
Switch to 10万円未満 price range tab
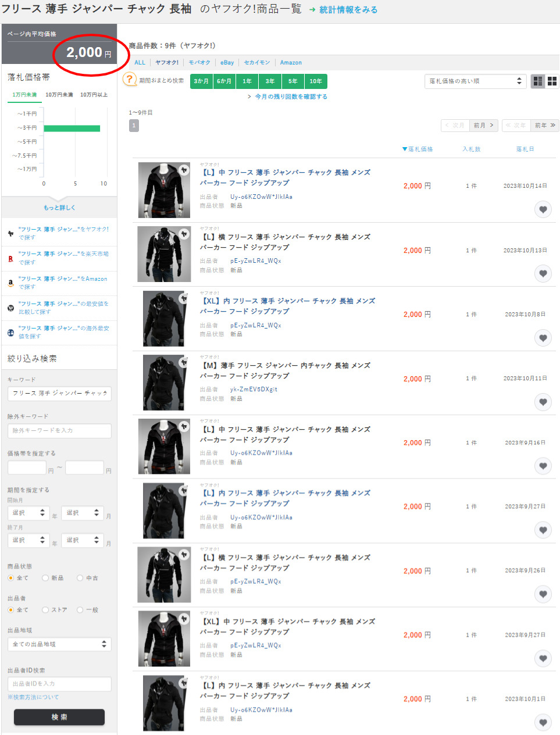point(59,95)
